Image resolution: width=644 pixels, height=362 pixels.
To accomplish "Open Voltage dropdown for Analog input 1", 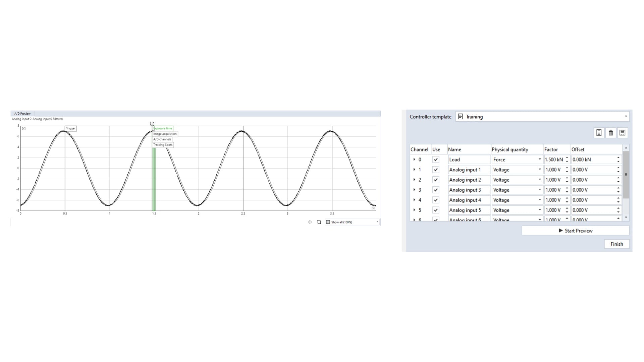I will click(517, 170).
